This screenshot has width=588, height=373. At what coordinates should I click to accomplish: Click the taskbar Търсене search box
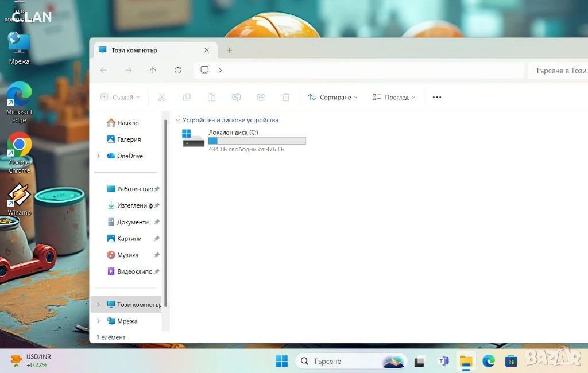point(345,361)
